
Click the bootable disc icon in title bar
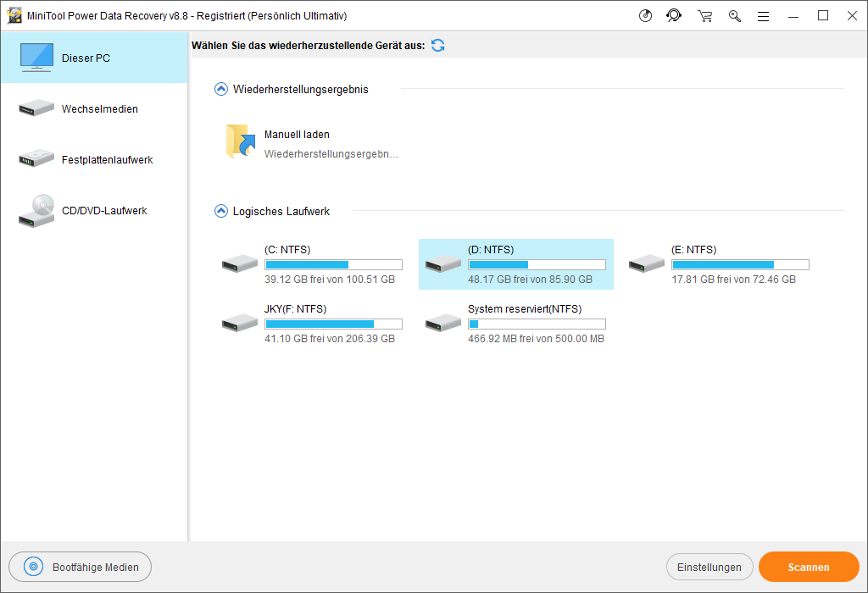(646, 15)
